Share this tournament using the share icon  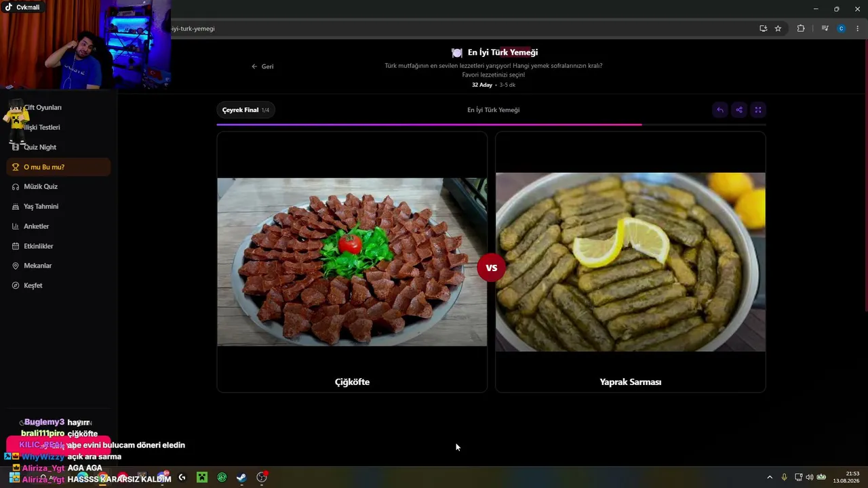739,110
